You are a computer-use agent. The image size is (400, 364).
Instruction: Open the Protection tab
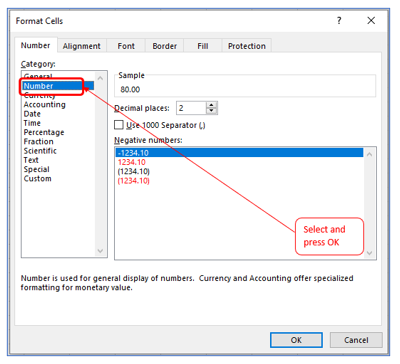tap(247, 46)
